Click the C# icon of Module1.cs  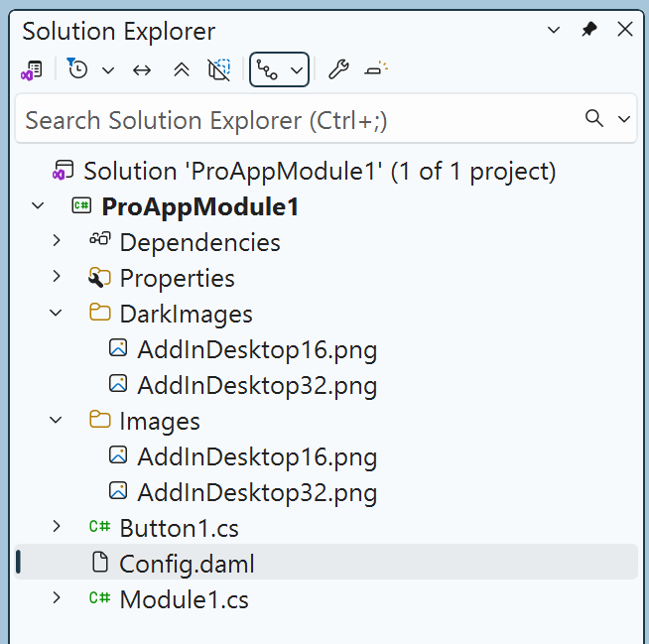click(x=100, y=598)
